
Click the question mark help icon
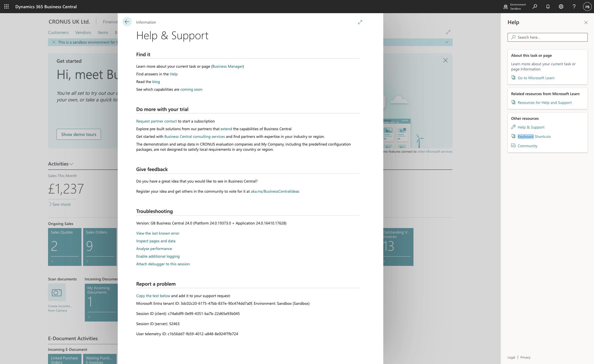coord(574,7)
